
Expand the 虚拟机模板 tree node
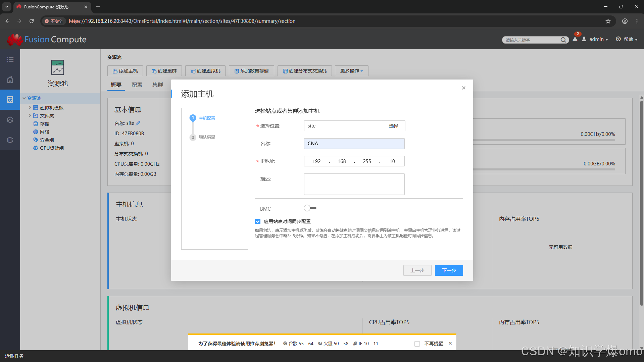[x=30, y=107]
